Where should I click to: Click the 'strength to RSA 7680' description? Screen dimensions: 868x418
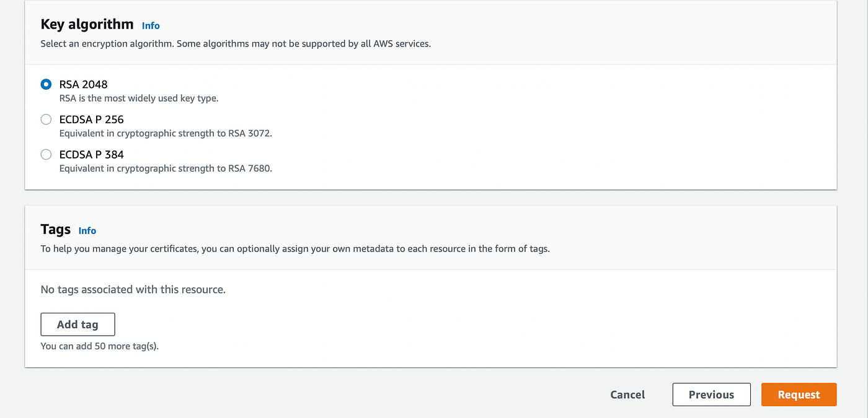coord(166,168)
